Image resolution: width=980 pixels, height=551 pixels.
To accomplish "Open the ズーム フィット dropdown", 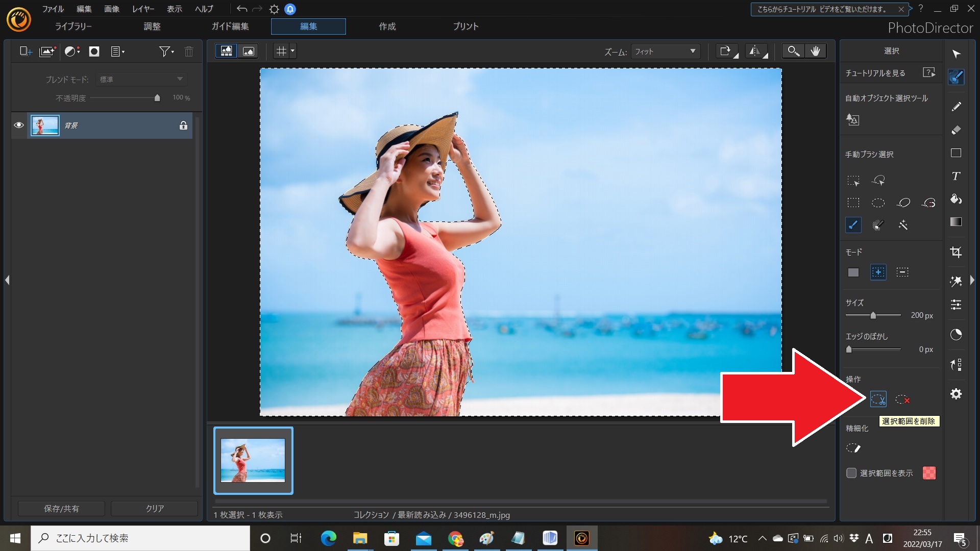I will (x=665, y=52).
